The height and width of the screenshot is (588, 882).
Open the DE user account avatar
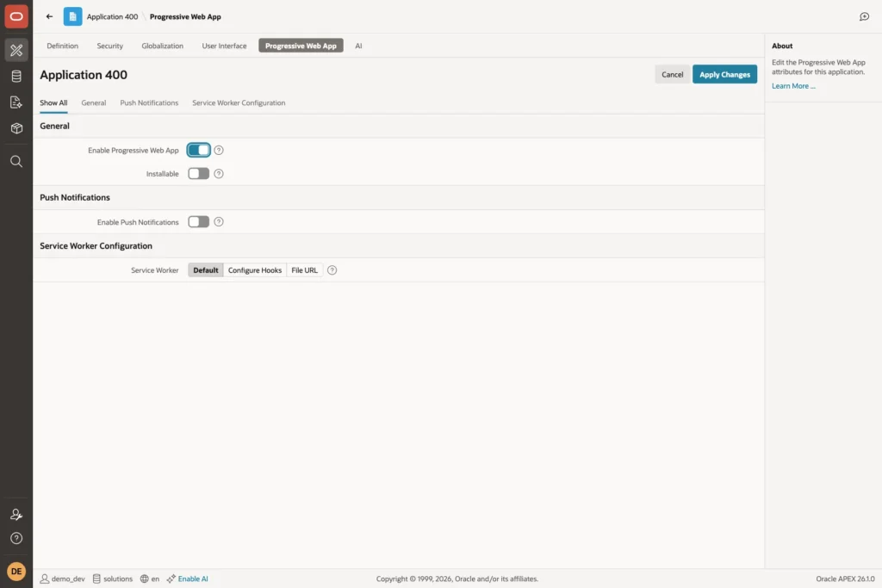pos(16,571)
